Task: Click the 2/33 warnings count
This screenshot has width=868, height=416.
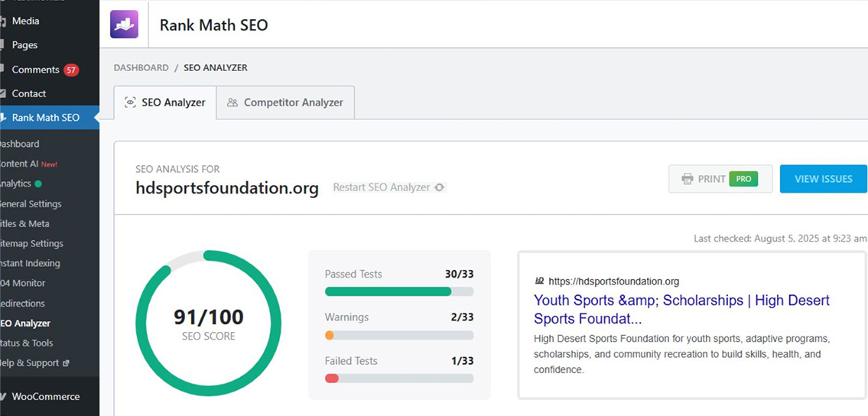Action: [x=462, y=317]
